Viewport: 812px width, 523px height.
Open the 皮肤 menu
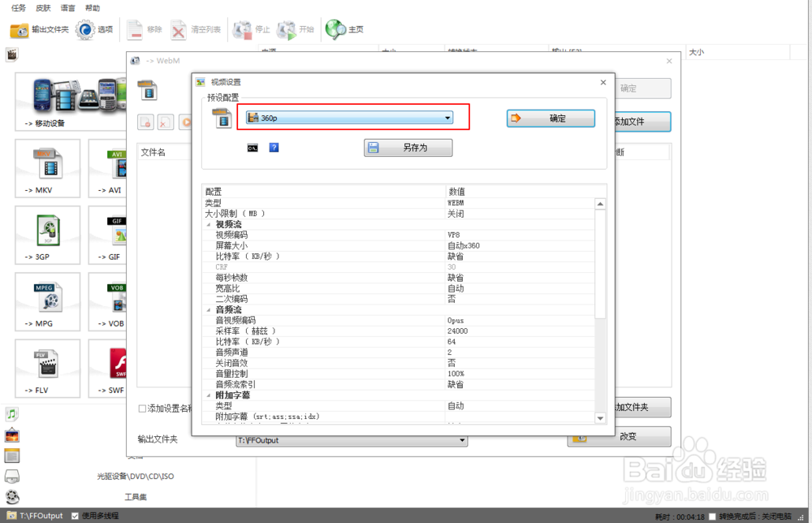point(44,8)
